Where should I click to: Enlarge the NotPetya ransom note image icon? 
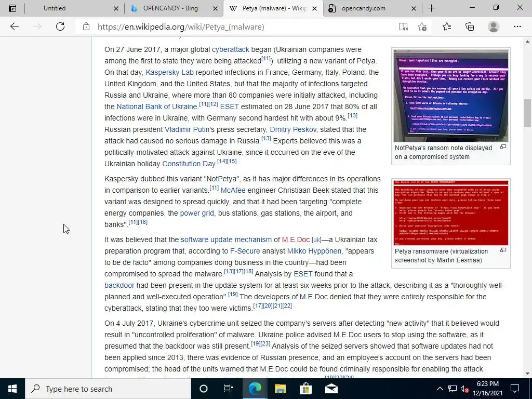pos(503,147)
